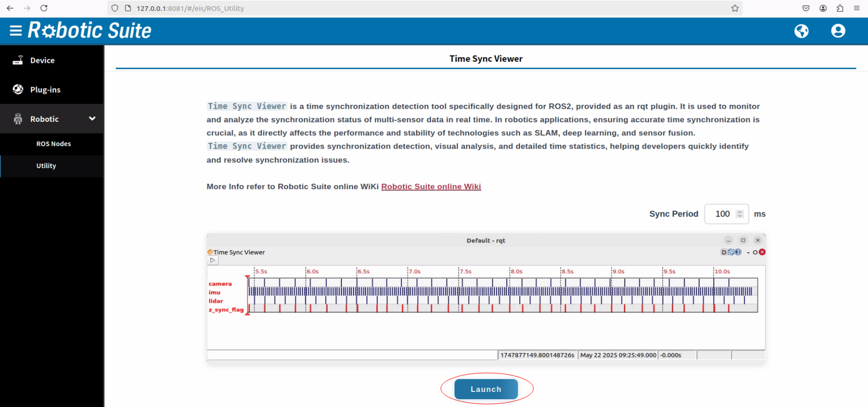Focus the Sync Period value field
Image resolution: width=868 pixels, height=407 pixels.
click(x=722, y=214)
